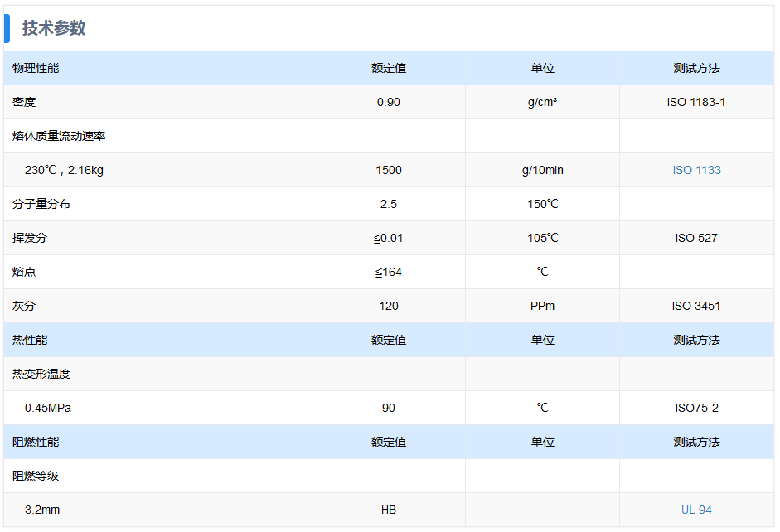Select the ISO 1183-1 test method cell
This screenshot has height=532, width=780.
click(x=696, y=102)
